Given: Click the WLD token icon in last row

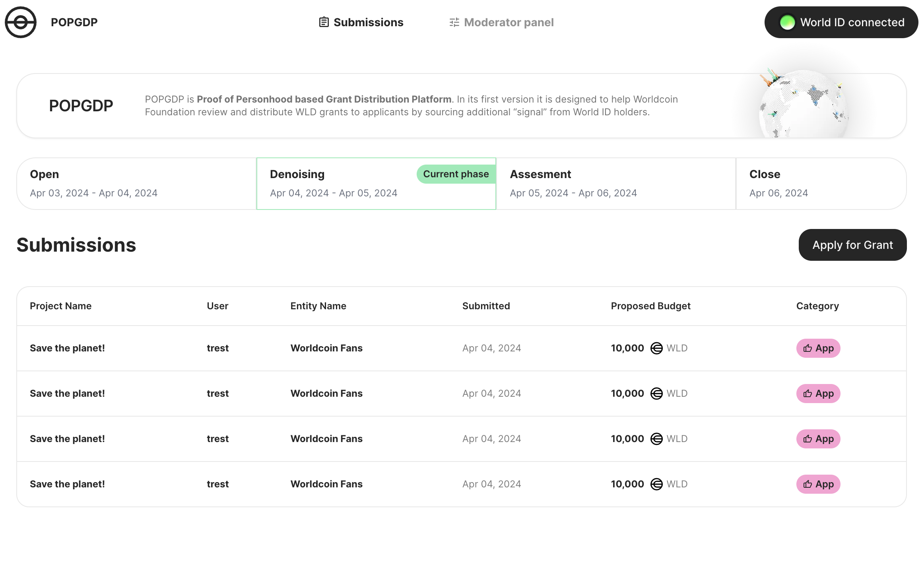Looking at the screenshot, I should (656, 484).
